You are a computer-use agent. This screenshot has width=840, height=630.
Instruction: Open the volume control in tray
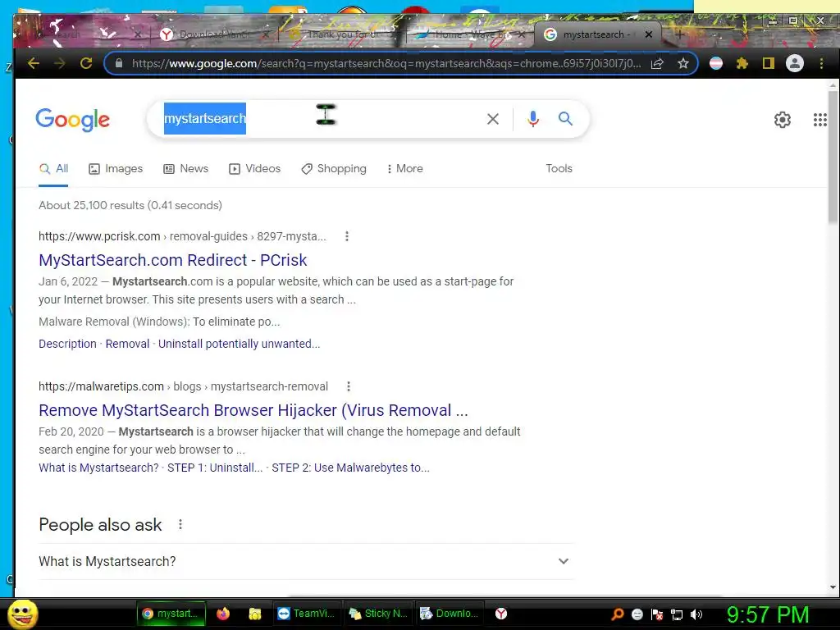[696, 614]
